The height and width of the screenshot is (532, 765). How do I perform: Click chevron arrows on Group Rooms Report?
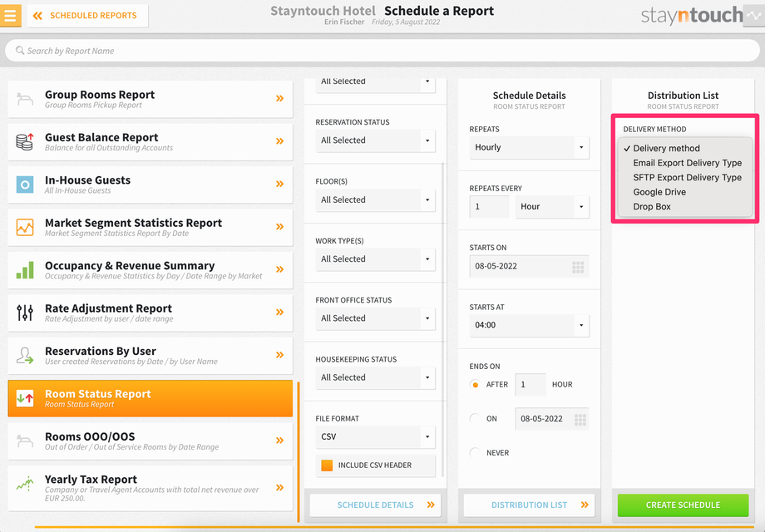(x=279, y=98)
